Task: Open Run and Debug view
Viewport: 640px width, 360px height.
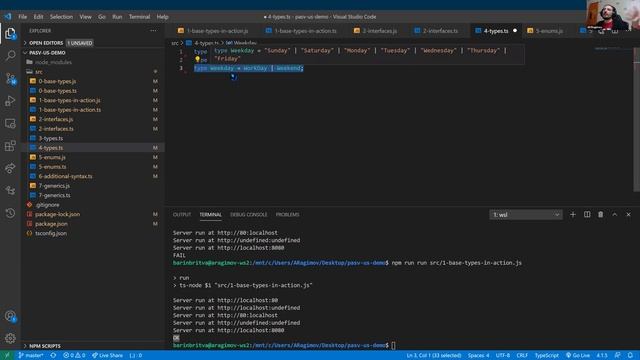Action: click(x=10, y=101)
